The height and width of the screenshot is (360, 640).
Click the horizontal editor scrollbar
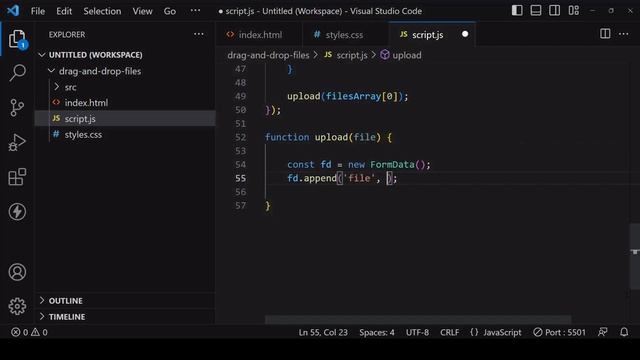coord(418,319)
